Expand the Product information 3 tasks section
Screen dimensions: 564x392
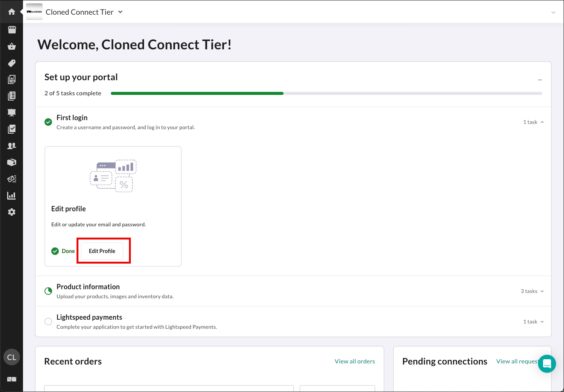[532, 291]
